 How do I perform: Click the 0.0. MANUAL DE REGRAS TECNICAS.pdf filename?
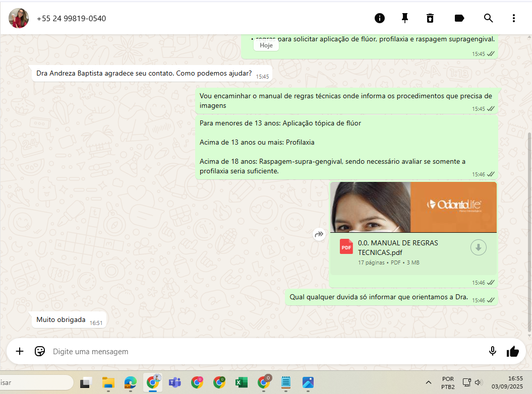tap(398, 248)
